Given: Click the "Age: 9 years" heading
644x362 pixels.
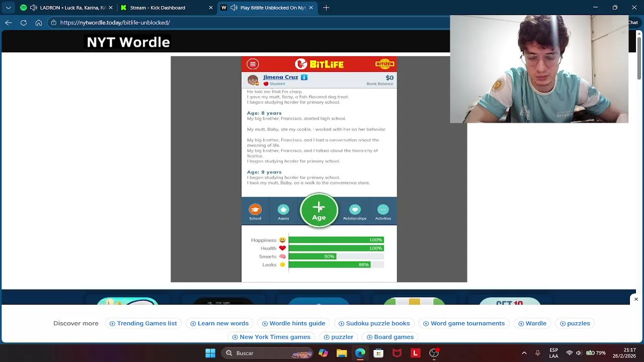Looking at the screenshot, I should 264,172.
